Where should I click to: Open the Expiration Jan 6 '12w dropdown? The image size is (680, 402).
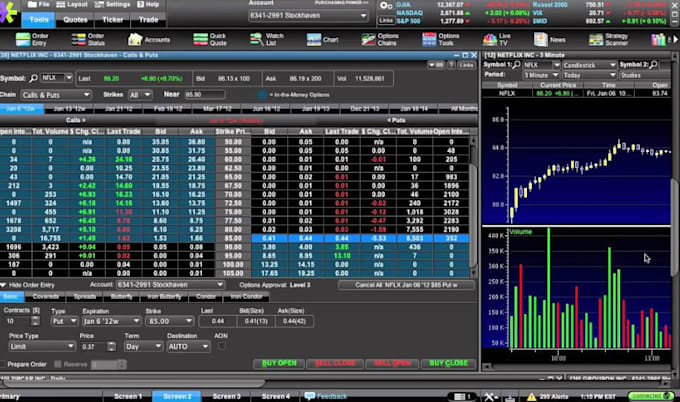point(111,321)
